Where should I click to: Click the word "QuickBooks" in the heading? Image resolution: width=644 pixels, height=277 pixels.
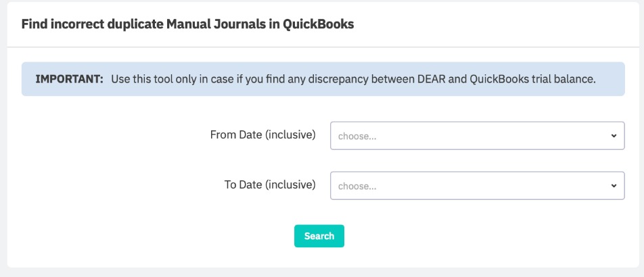tap(319, 24)
